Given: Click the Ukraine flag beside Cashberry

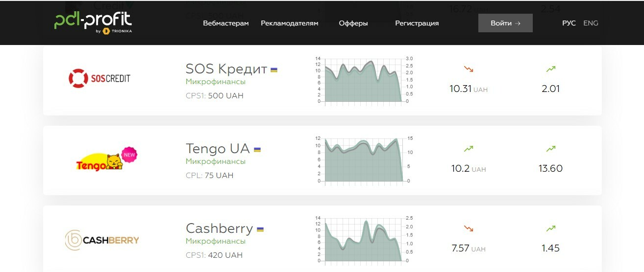Looking at the screenshot, I should click(x=260, y=229).
